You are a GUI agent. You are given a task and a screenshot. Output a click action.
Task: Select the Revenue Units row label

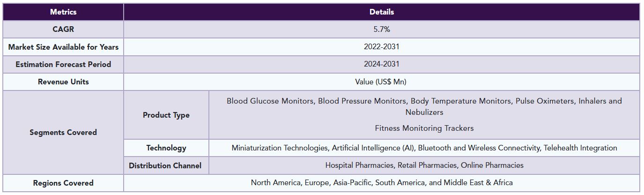point(63,82)
